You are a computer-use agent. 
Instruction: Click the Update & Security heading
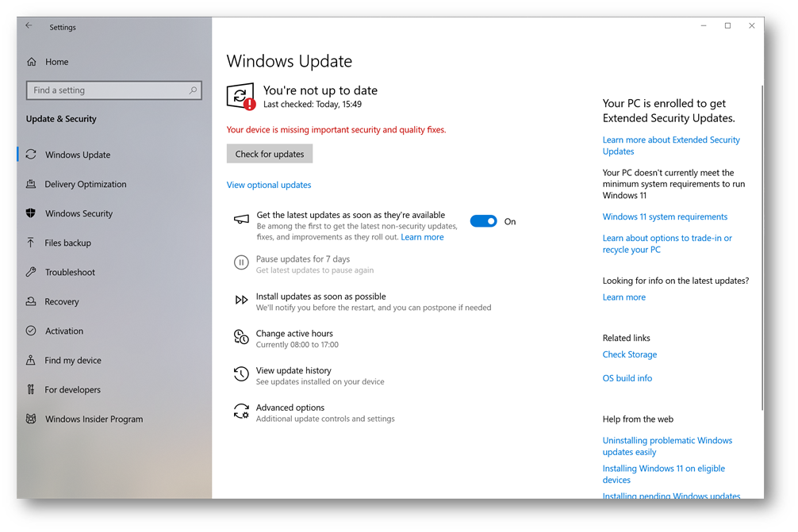tap(61, 118)
